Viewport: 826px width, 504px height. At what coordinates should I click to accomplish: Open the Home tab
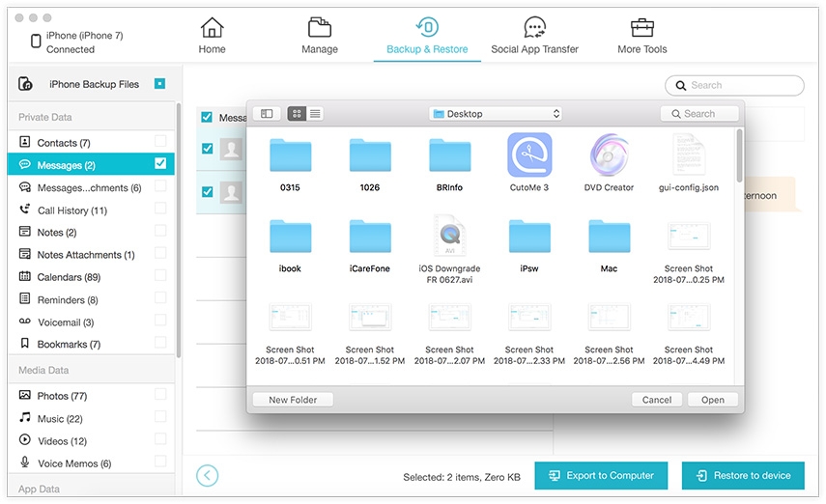click(212, 36)
